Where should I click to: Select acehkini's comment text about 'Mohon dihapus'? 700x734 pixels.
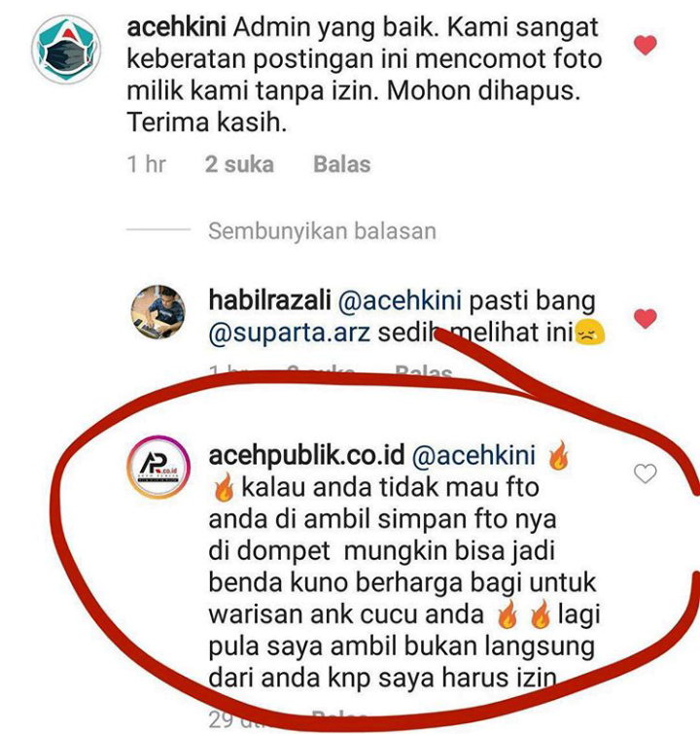365,75
